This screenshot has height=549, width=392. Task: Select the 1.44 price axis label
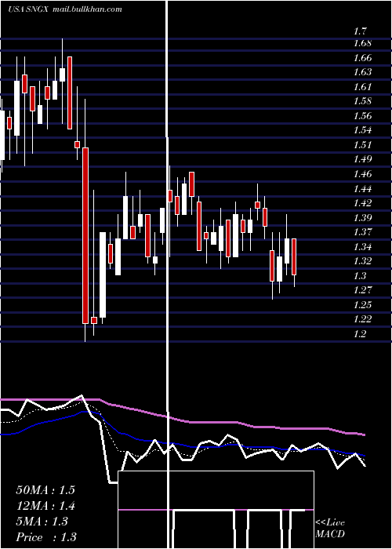tap(362, 189)
